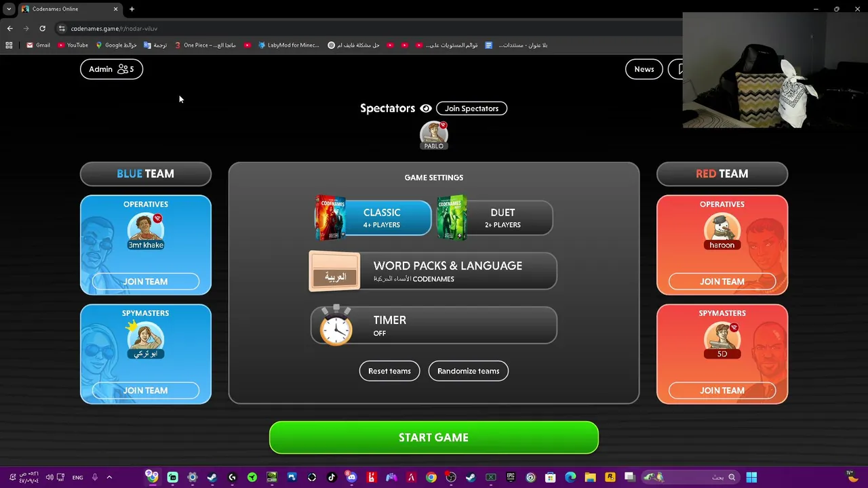Viewport: 868px width, 488px height.
Task: Select Classic 4+ players mode
Action: pos(373,218)
